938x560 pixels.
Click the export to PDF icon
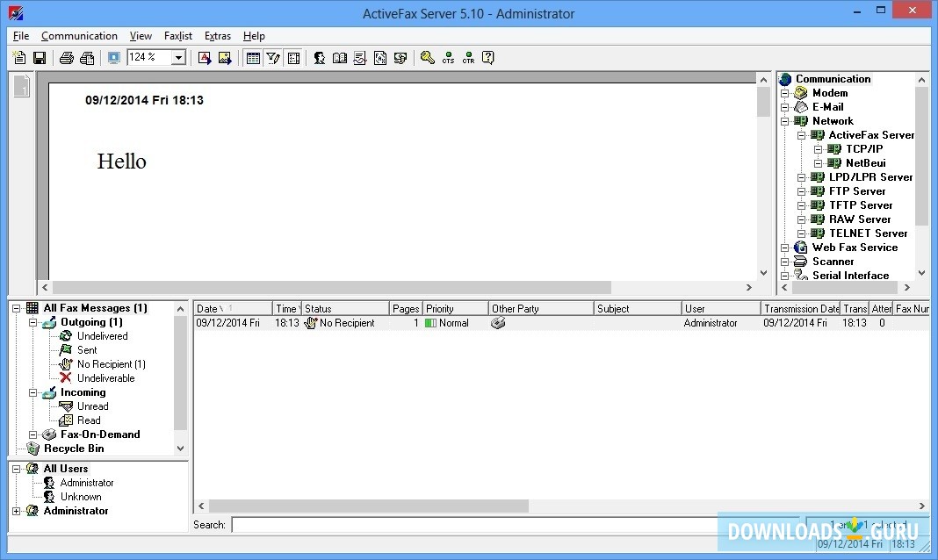pos(205,58)
